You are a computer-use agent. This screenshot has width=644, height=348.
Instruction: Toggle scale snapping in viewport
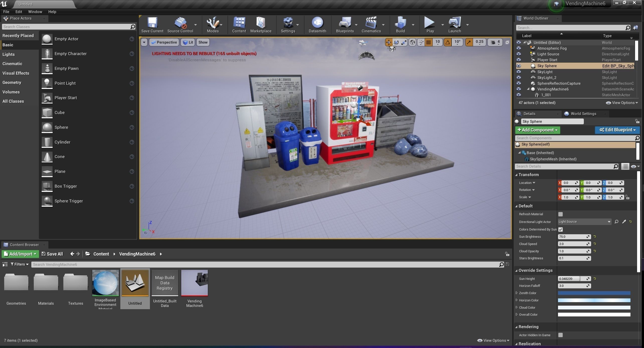[469, 42]
